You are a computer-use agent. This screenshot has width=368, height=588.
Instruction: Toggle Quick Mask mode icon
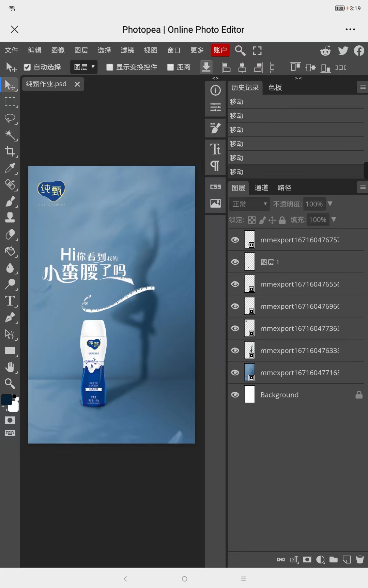pyautogui.click(x=10, y=420)
